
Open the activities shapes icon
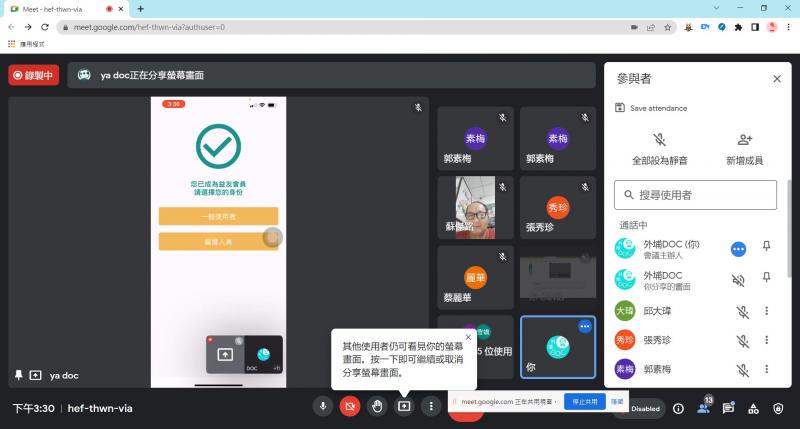coord(753,409)
